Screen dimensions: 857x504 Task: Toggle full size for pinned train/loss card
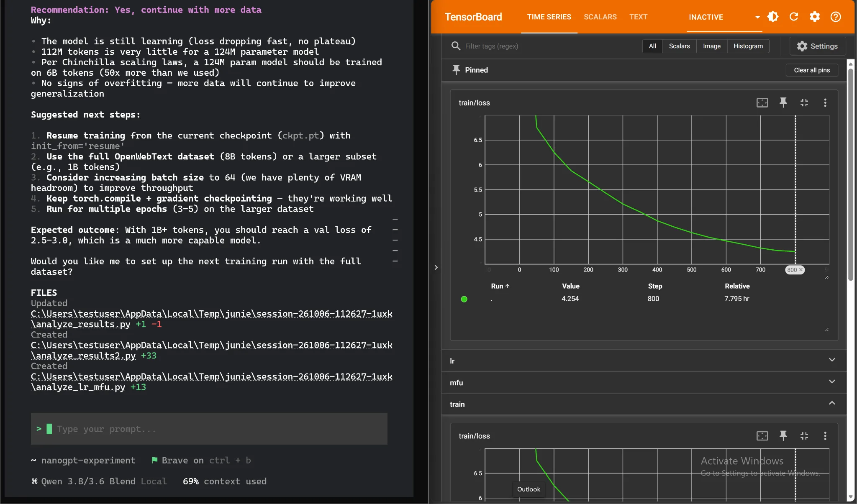804,102
